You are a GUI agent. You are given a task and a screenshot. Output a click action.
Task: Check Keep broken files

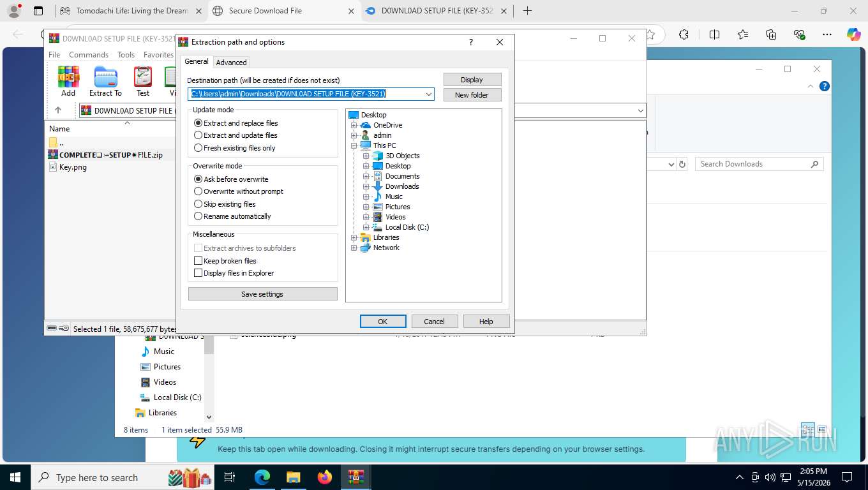[x=225, y=261]
